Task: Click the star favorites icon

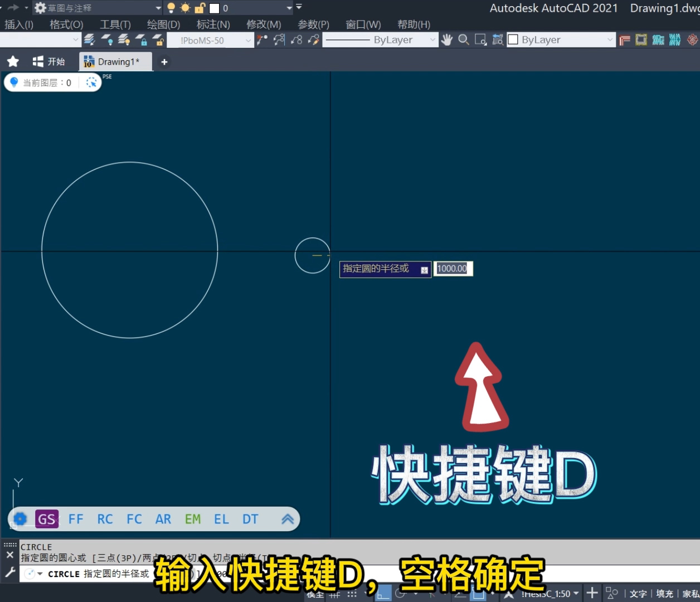Action: [13, 61]
